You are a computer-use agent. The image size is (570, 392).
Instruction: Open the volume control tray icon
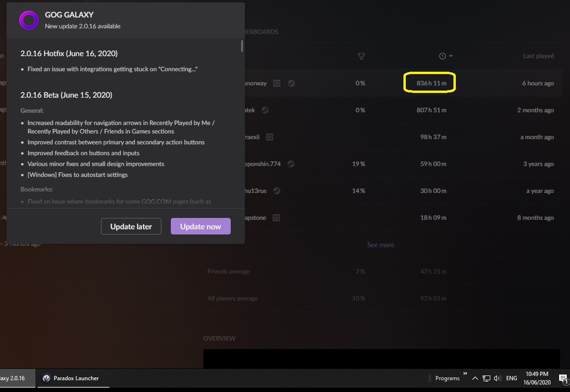click(497, 378)
